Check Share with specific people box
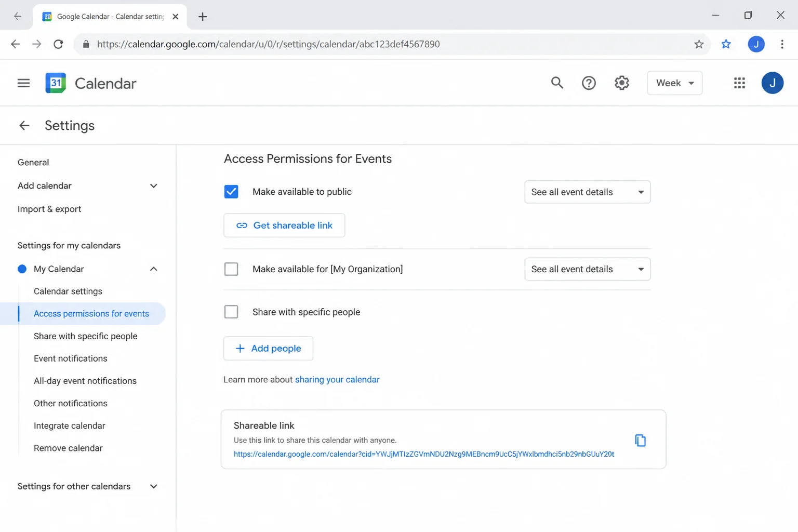 pyautogui.click(x=231, y=312)
